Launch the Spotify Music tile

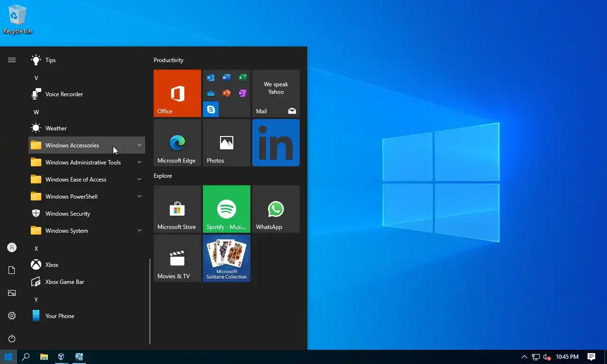(227, 209)
